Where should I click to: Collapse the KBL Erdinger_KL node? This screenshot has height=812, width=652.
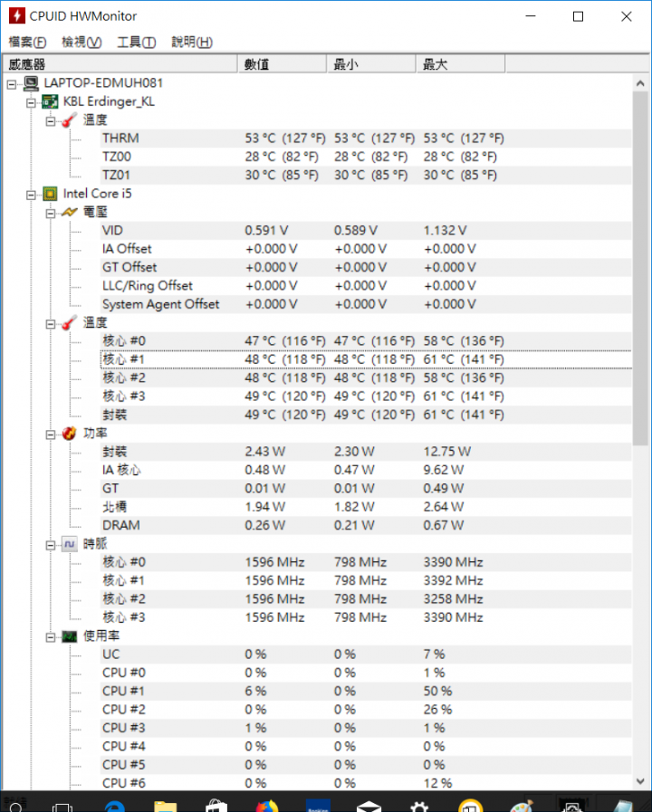[31, 102]
